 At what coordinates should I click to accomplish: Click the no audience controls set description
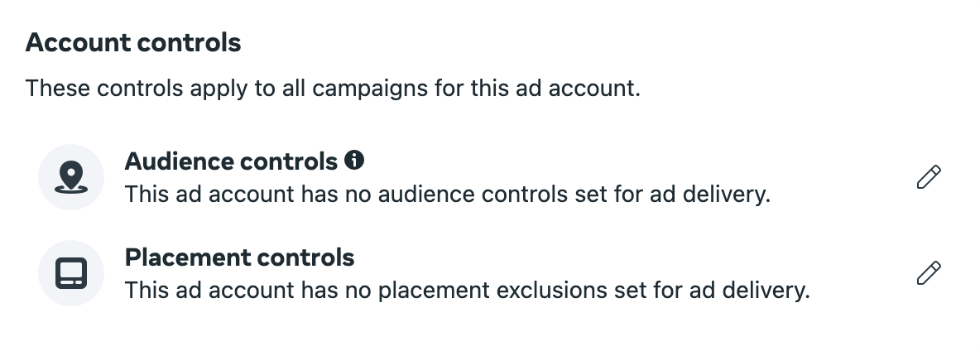pyautogui.click(x=448, y=195)
